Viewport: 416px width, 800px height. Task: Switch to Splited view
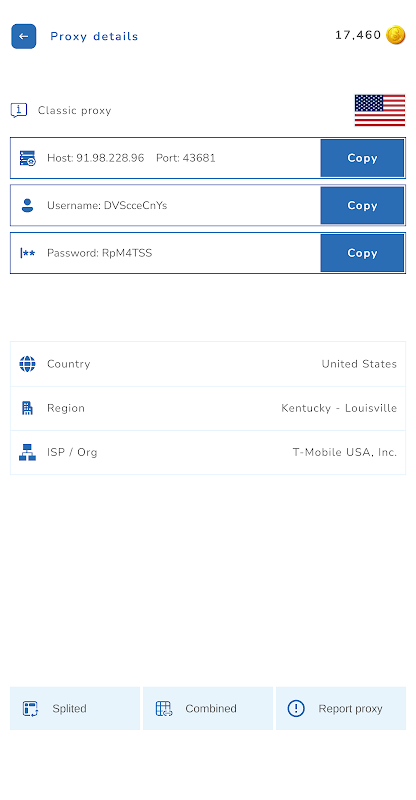point(75,708)
